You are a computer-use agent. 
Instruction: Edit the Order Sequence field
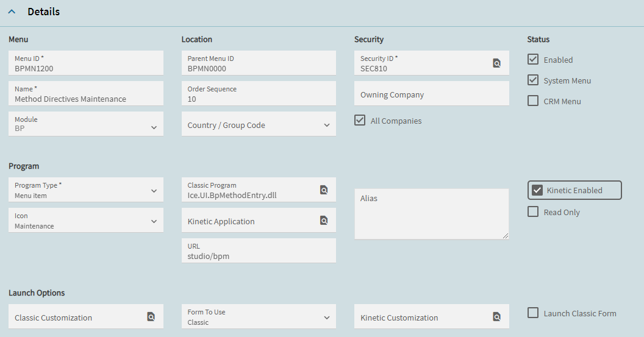point(259,94)
